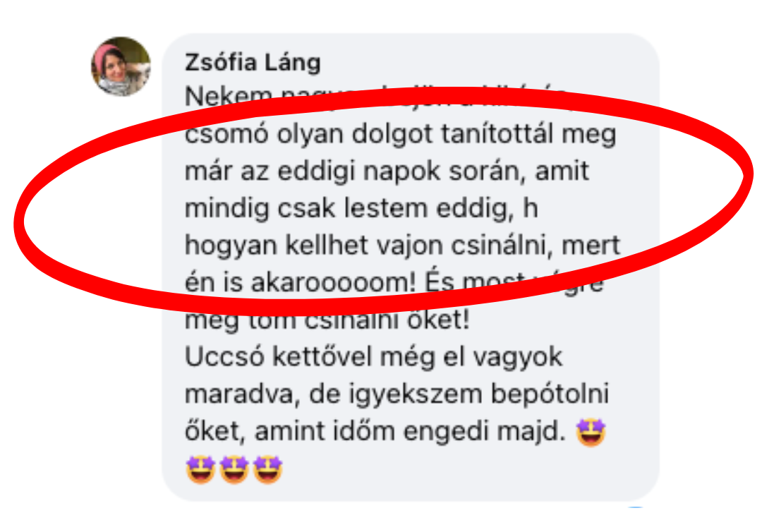The height and width of the screenshot is (532, 762).
Task: Select the last emoji on the last row
Action: point(267,469)
